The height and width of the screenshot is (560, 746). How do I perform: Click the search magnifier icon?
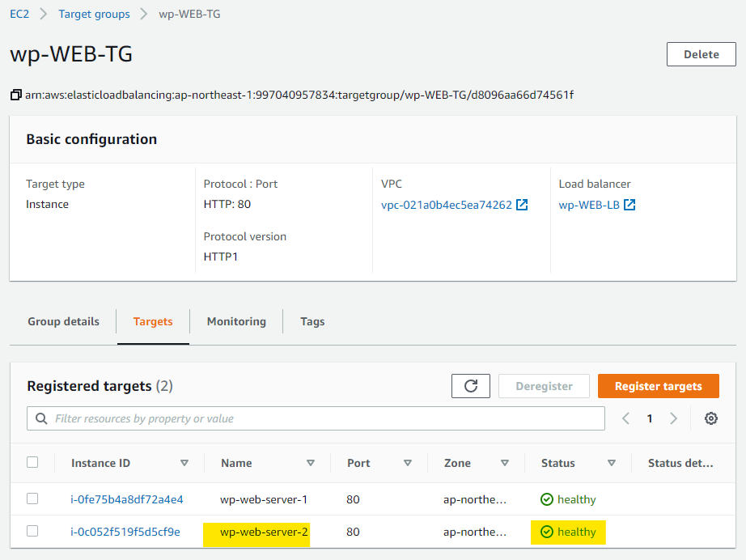pos(41,418)
